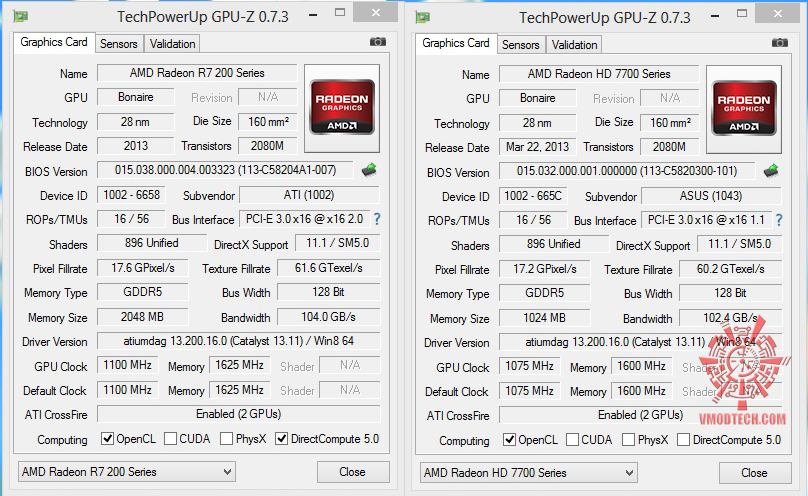Screen dimensions: 808x496
Task: Minimize the left GPU-Z window
Action: (x=313, y=14)
